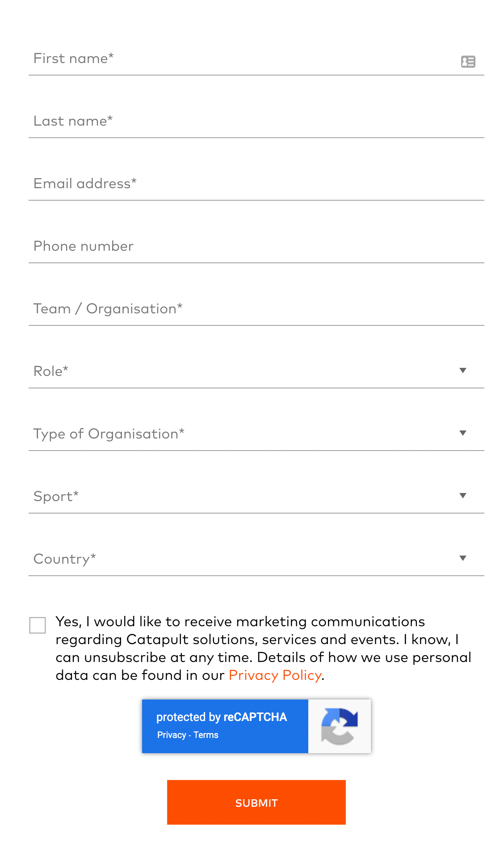Focus the Last name field

[x=256, y=121]
